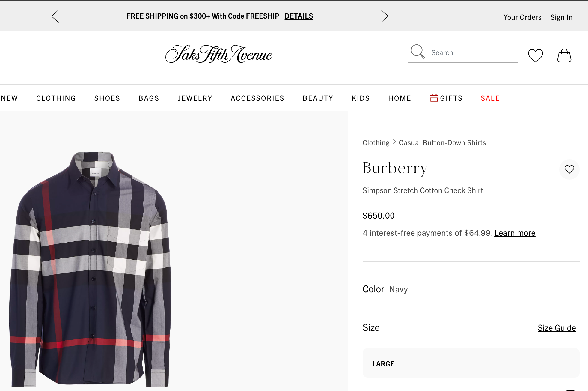Add item to favorites with the heart icon
This screenshot has height=391, width=588.
569,169
